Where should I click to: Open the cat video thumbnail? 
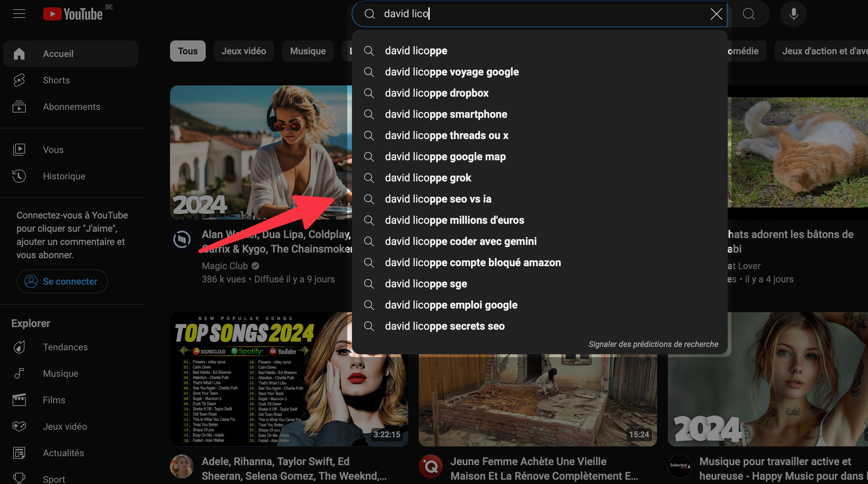tap(798, 153)
